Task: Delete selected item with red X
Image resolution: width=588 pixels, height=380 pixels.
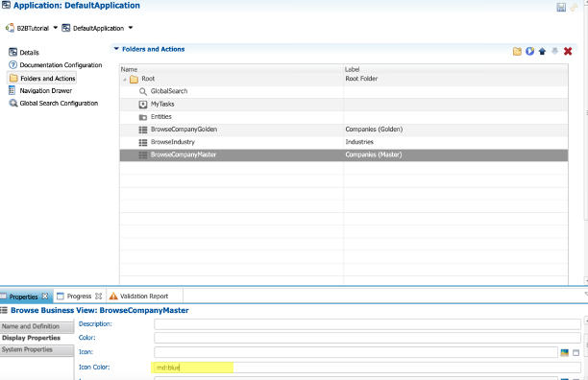Action: point(568,51)
